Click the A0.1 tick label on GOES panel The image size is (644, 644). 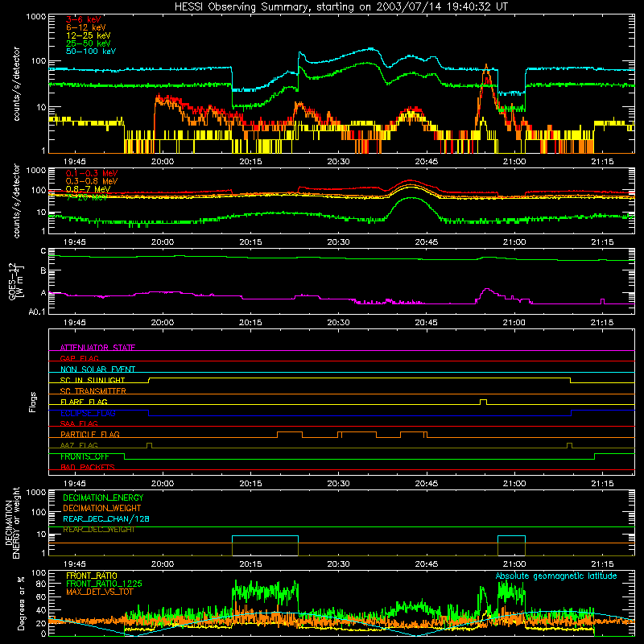tap(37, 312)
